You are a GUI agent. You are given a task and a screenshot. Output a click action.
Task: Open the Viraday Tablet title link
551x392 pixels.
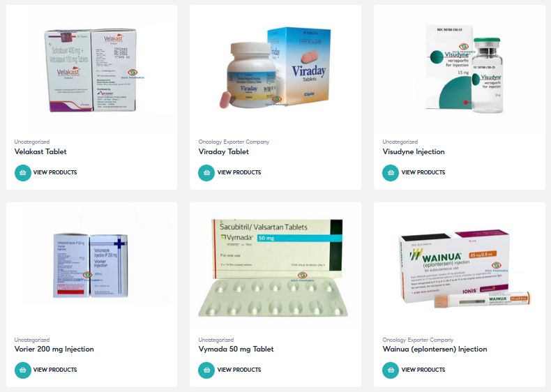click(x=223, y=151)
